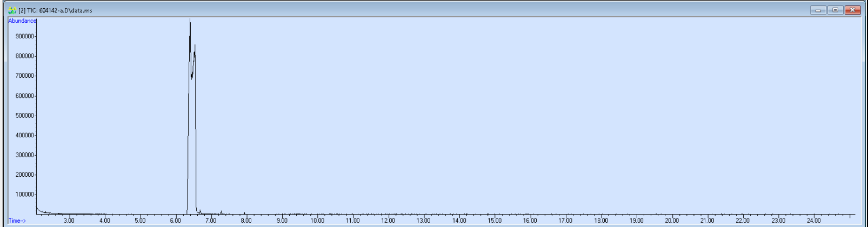Click the second peak apex near 6.55 minutes
Viewport: 868px width, 227px height.
click(x=195, y=46)
